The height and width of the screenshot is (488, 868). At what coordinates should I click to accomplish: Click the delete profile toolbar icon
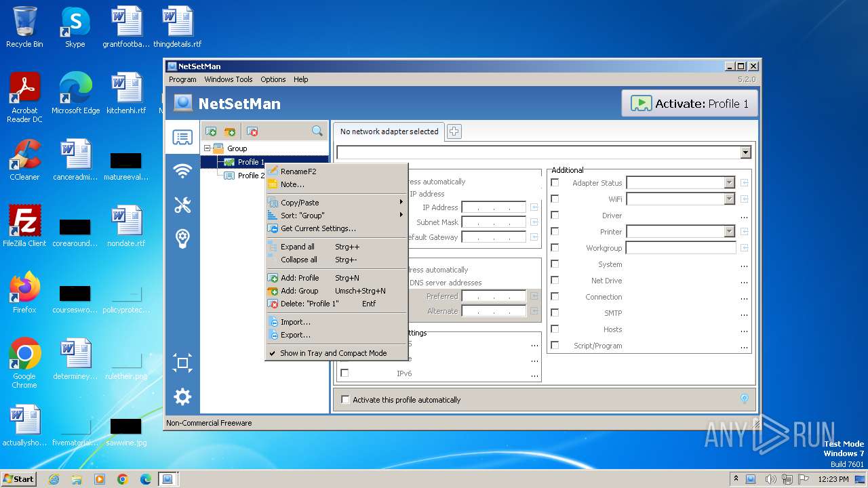[252, 131]
